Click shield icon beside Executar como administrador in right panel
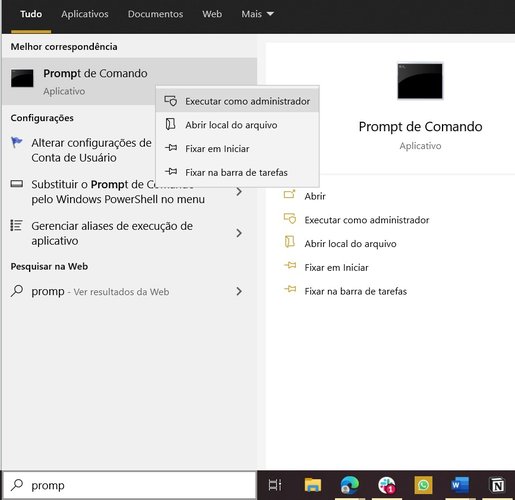 click(x=290, y=219)
